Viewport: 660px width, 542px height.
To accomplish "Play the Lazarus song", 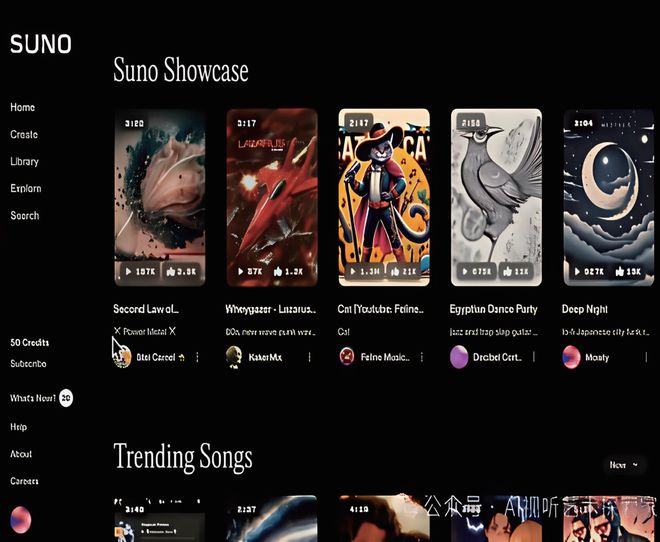I will pyautogui.click(x=250, y=272).
